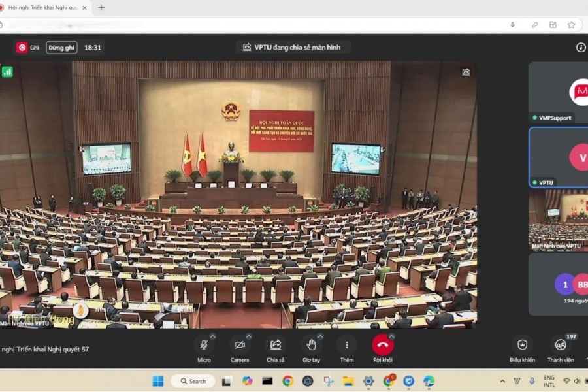Screen dimensions: 588x392
Task: Click the green signal strength indicator
Action: click(7, 72)
